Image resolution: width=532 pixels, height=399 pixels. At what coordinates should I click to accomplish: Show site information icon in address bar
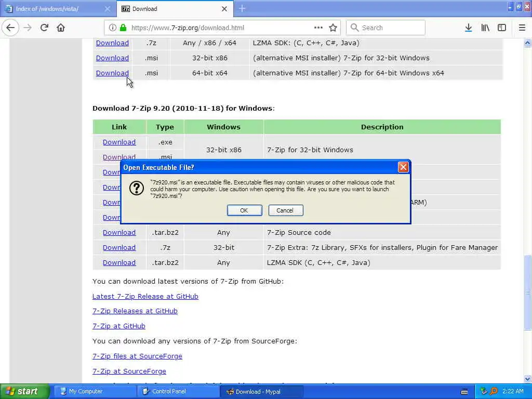pos(112,28)
